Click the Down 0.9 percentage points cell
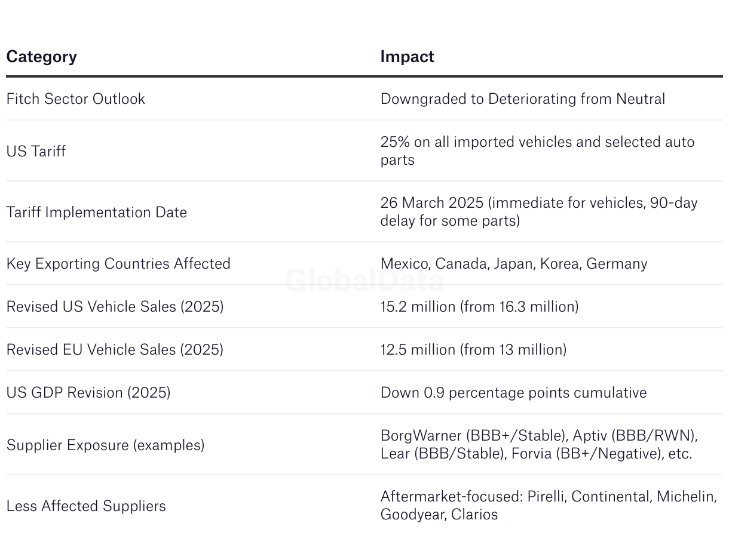Screen dimensions: 729x560 click(513, 392)
